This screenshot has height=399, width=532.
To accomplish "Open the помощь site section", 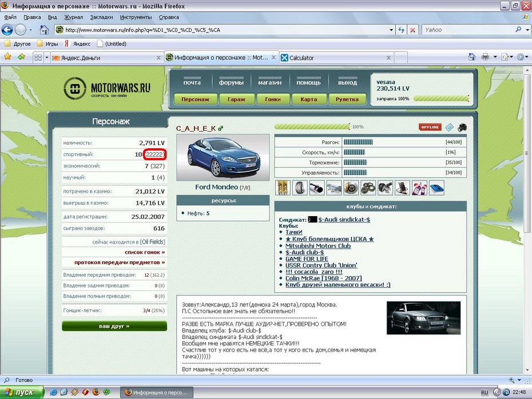I will click(308, 82).
